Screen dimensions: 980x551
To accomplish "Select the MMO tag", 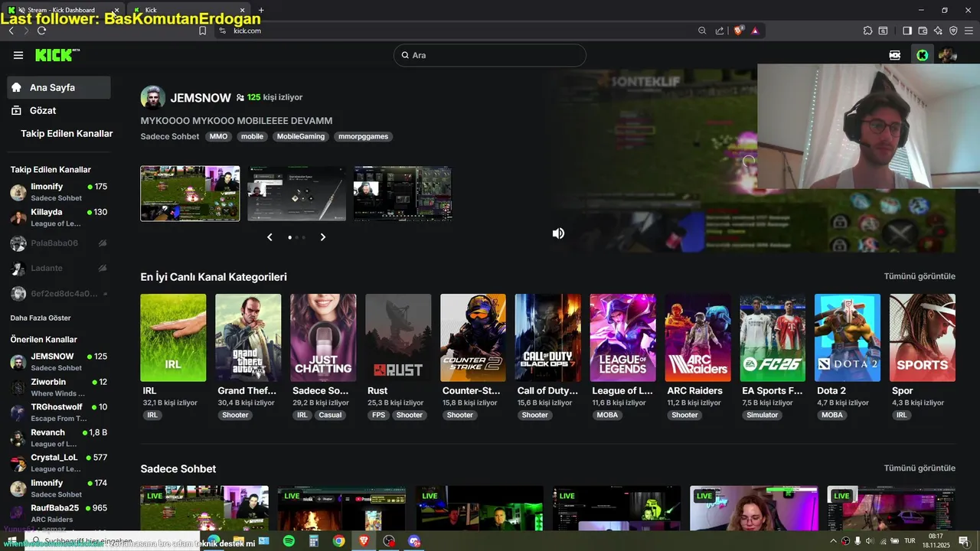I will tap(218, 136).
